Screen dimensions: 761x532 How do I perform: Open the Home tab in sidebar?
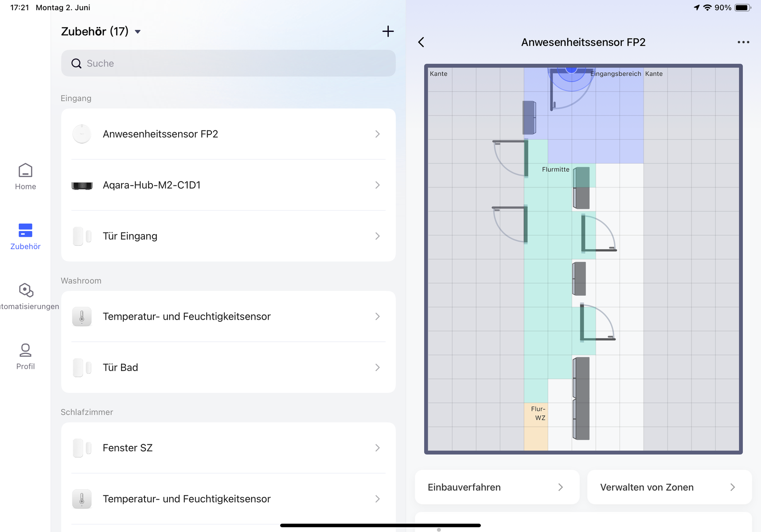(x=25, y=177)
